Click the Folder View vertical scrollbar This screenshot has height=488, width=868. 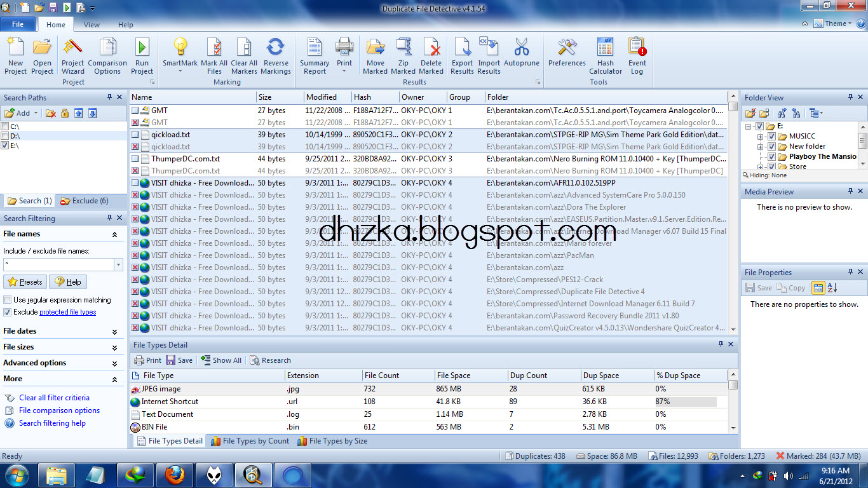[862, 146]
